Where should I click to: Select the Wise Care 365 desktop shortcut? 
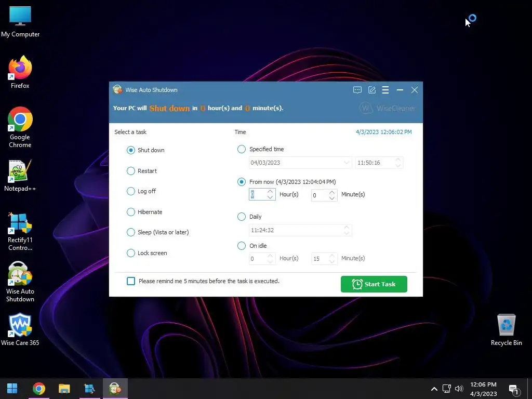[x=20, y=329]
